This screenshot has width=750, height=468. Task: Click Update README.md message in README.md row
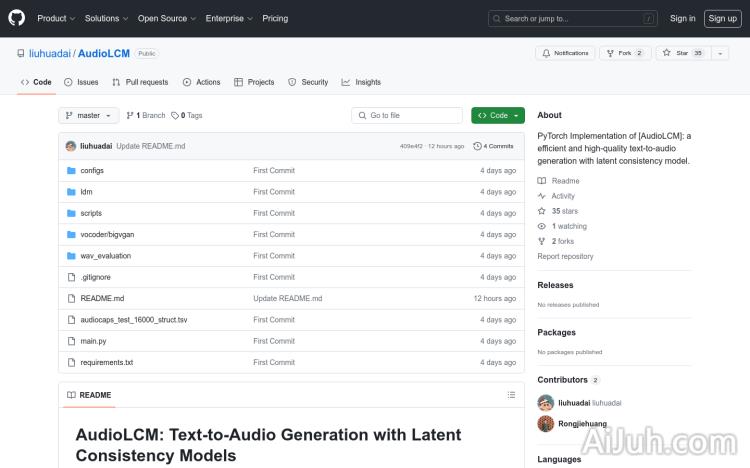pos(287,298)
